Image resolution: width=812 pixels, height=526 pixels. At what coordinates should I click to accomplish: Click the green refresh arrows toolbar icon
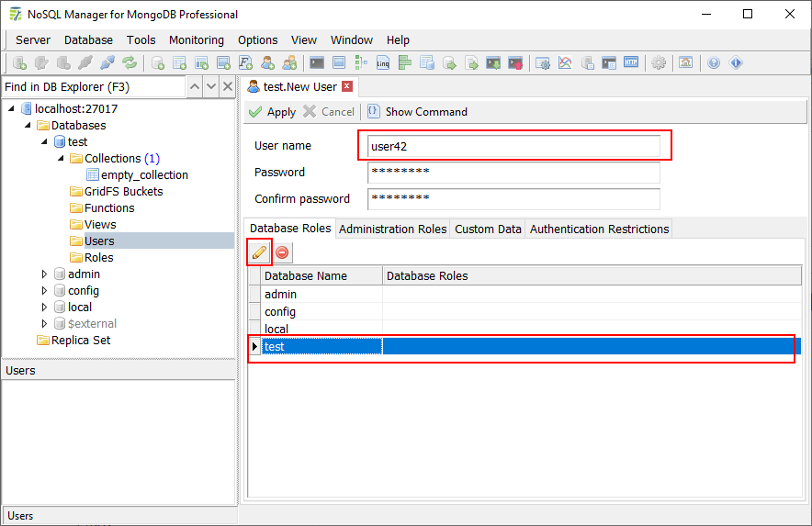pyautogui.click(x=130, y=63)
